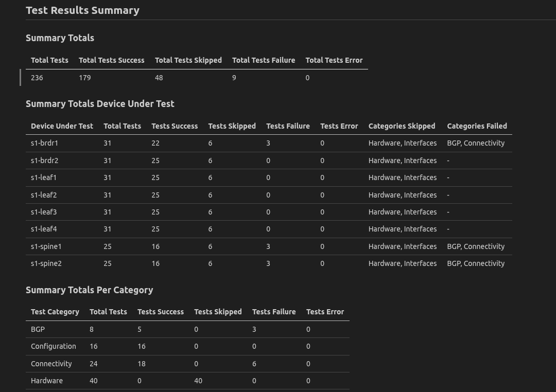Click the s1-spine1 device name cell
Viewport: 556px width, 392px height.
tap(46, 246)
